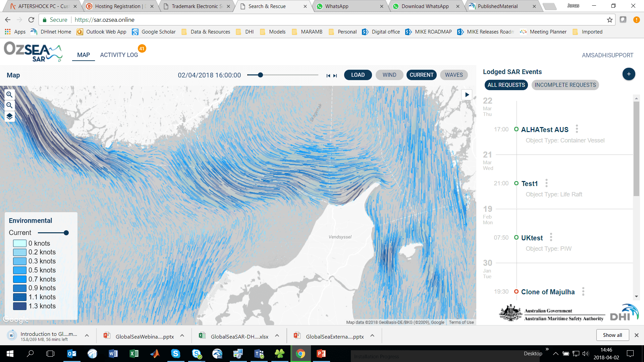
Task: Open DHInet Home bookmark
Action: (51, 32)
